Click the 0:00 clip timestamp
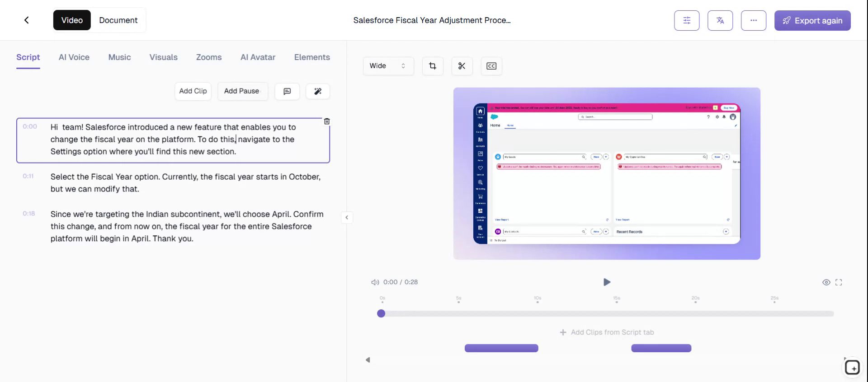 coord(30,126)
